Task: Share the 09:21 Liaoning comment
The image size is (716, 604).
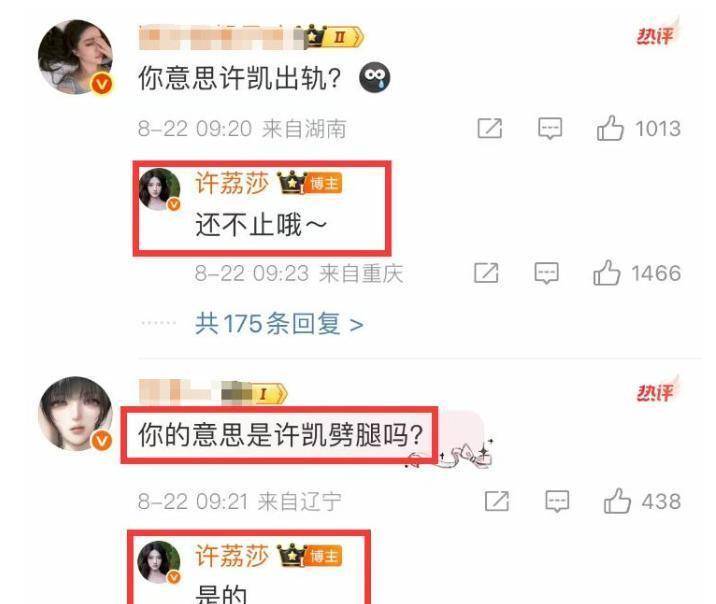Action: (x=497, y=501)
